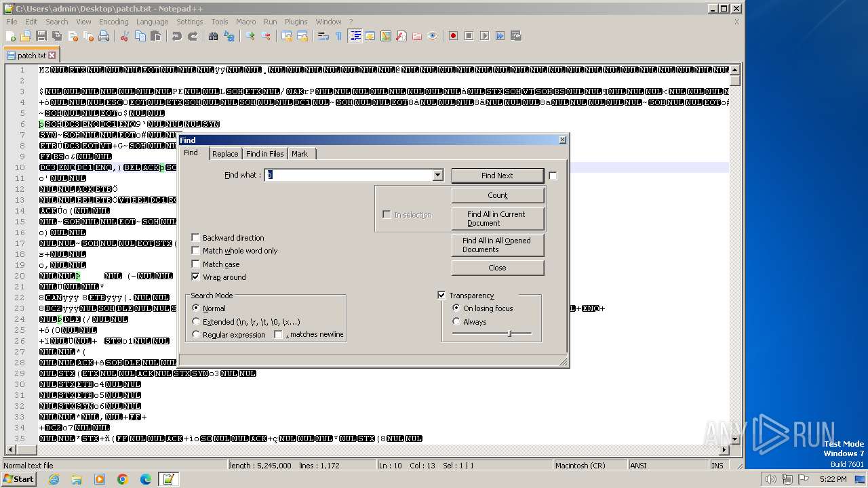Close the patch.txt tab with red X
The width and height of the screenshot is (868, 488).
pyautogui.click(x=52, y=56)
